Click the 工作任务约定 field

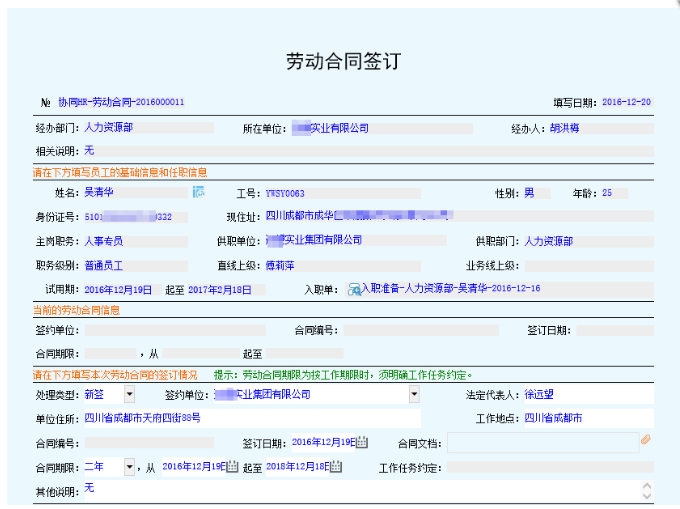[x=550, y=467]
